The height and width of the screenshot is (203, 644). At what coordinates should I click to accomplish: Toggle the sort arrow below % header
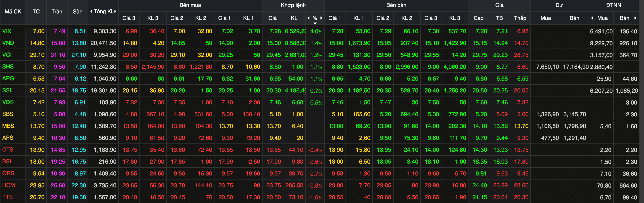pyautogui.click(x=315, y=23)
